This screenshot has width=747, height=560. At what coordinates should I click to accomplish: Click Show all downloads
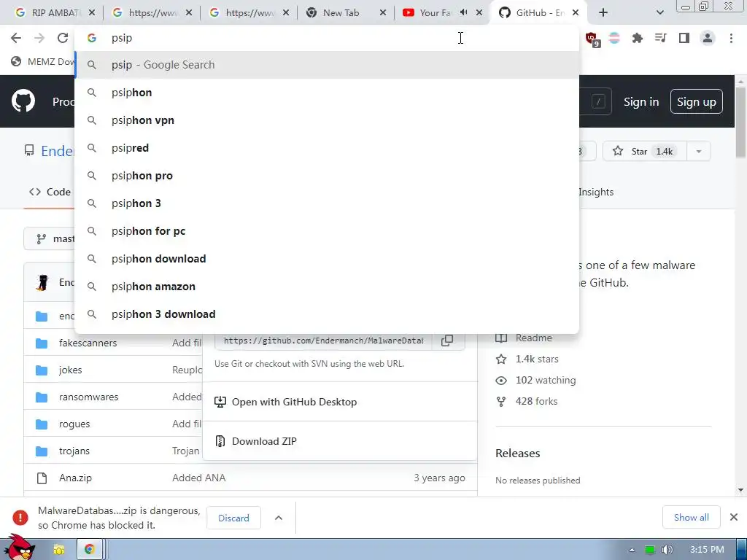[x=692, y=517]
